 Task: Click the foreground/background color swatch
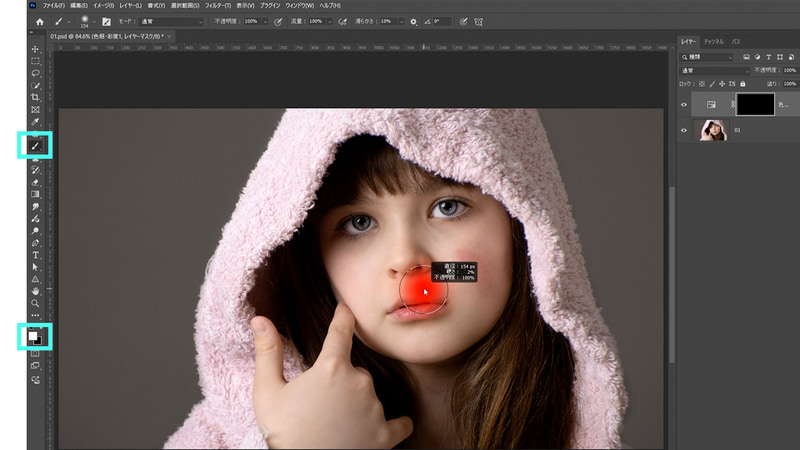36,336
